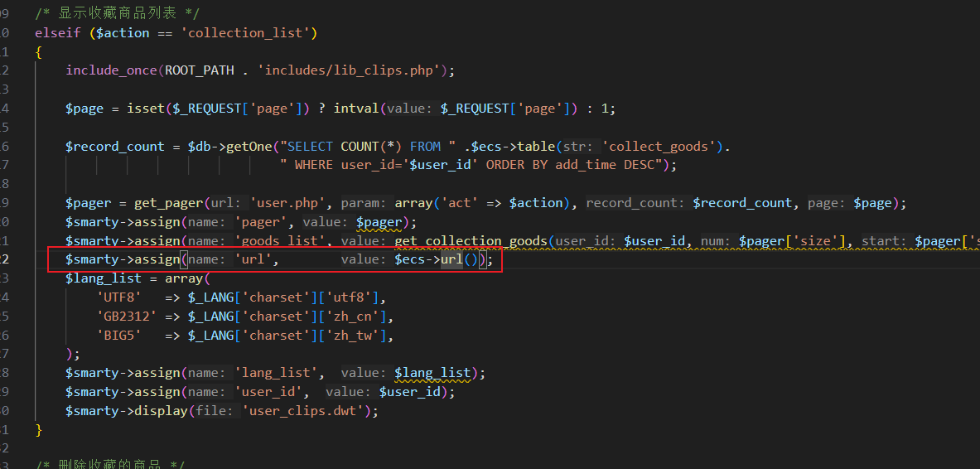The image size is (980, 469).
Task: Select the 'includes/lib_clips.php' path string
Action: [354, 70]
